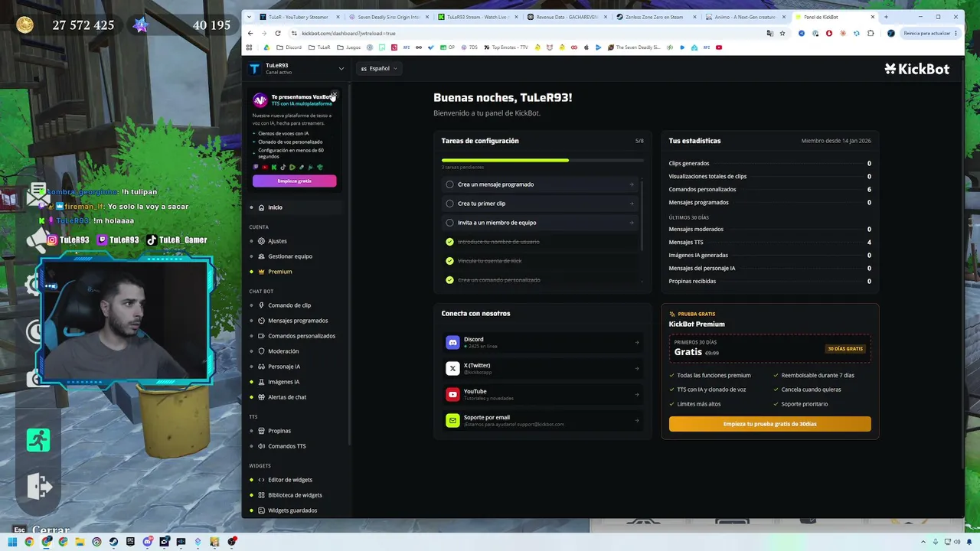Switch to the 'Animo - A Next-Gen creature' tab
Image resolution: width=980 pixels, height=551 pixels.
[746, 17]
